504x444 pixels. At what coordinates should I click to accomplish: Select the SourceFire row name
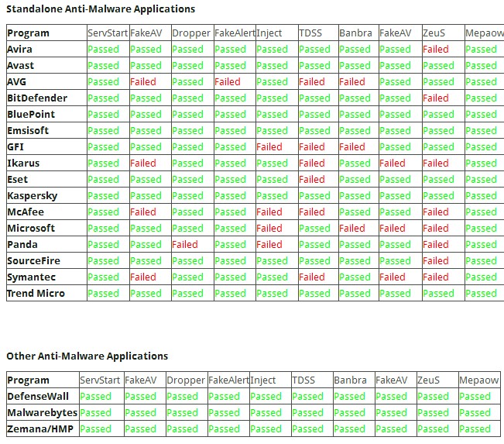pos(33,260)
